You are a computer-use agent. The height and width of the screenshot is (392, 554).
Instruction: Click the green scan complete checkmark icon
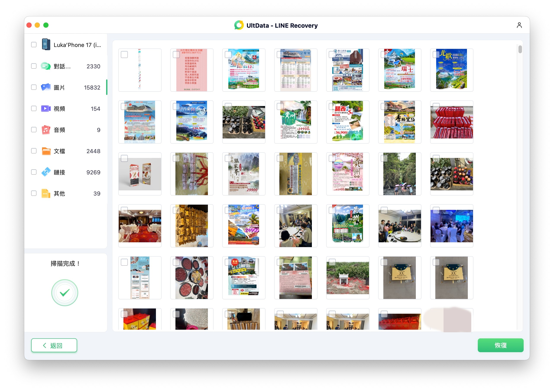point(65,292)
